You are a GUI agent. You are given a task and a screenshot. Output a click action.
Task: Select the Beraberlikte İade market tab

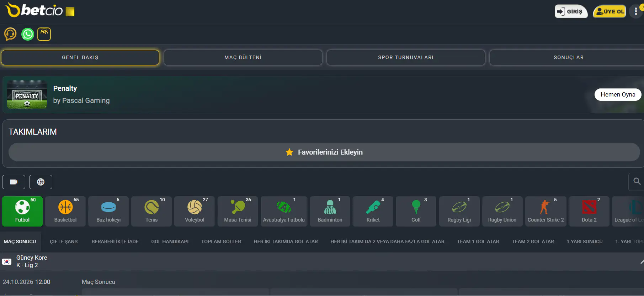pyautogui.click(x=115, y=242)
